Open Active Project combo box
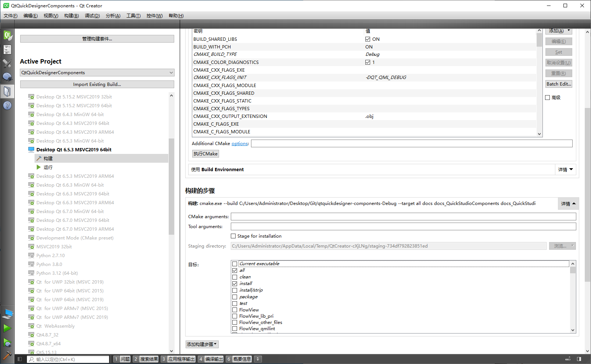The image size is (591, 364). (x=97, y=73)
